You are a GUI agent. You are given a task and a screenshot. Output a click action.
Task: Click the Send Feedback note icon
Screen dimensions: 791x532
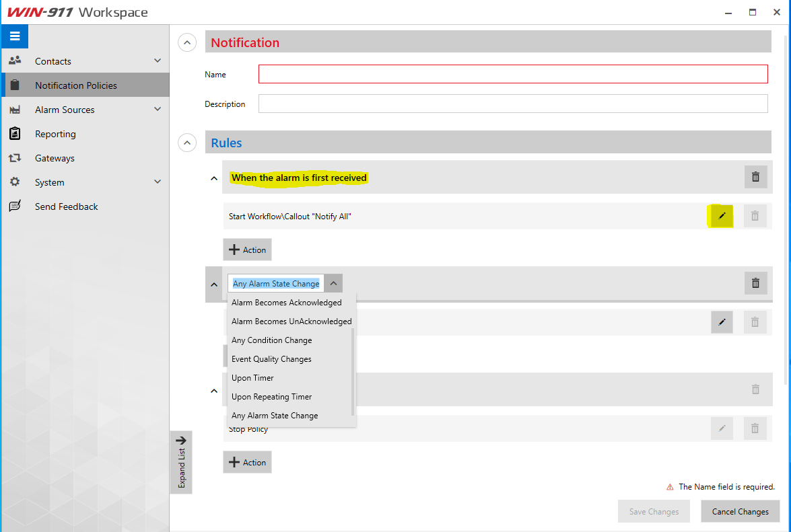tap(15, 206)
